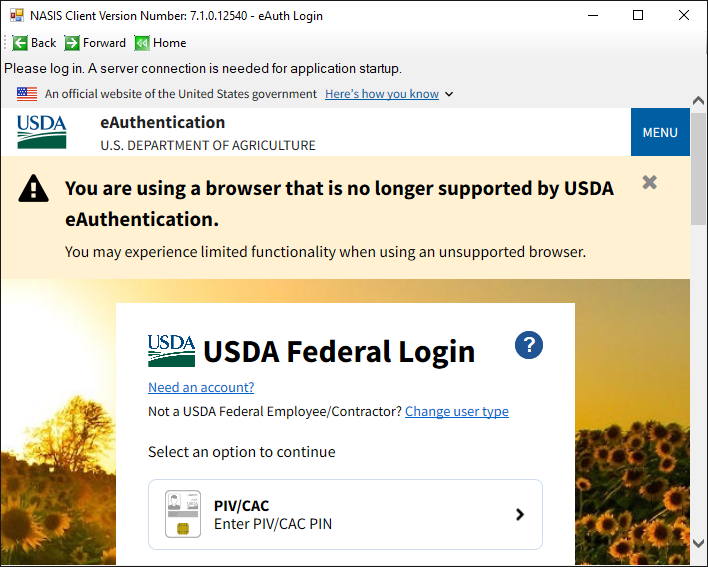708x567 pixels.
Task: Click the eAuthentication heading text
Action: coord(163,122)
